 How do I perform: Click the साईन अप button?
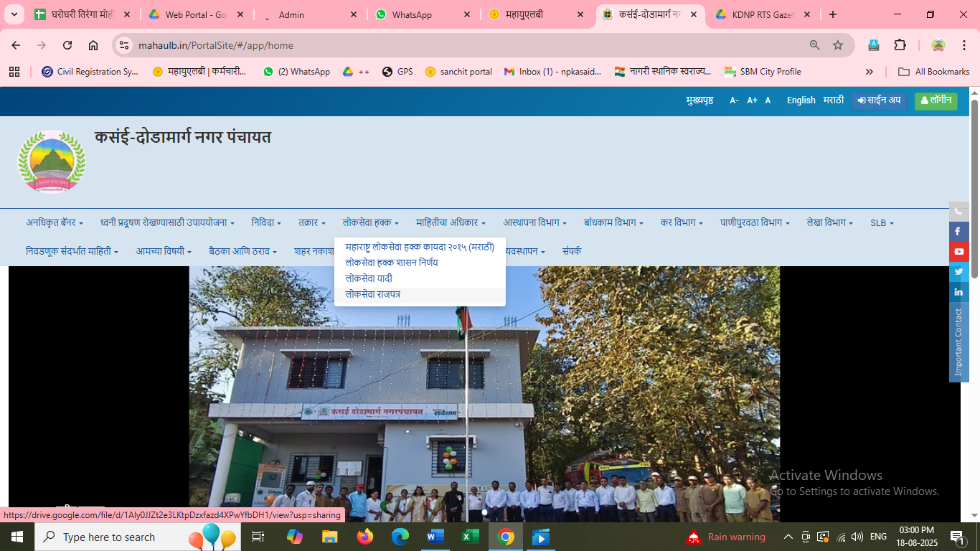click(x=879, y=100)
